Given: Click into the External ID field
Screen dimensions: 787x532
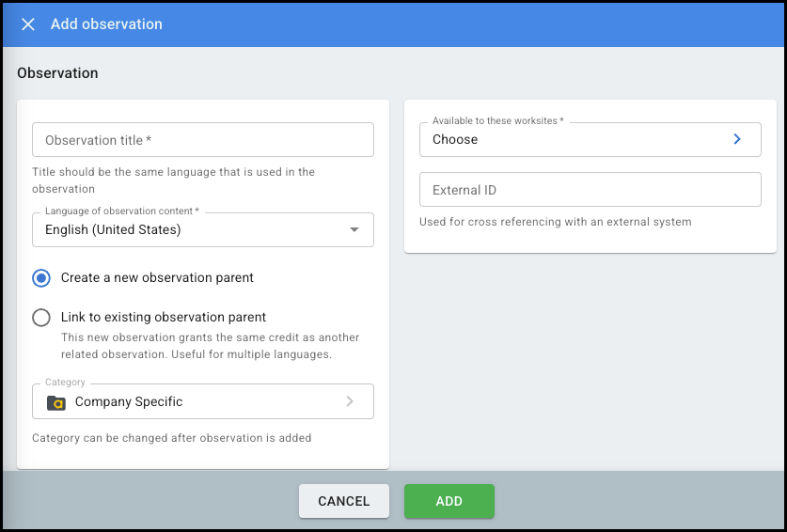Looking at the screenshot, I should click(x=590, y=190).
